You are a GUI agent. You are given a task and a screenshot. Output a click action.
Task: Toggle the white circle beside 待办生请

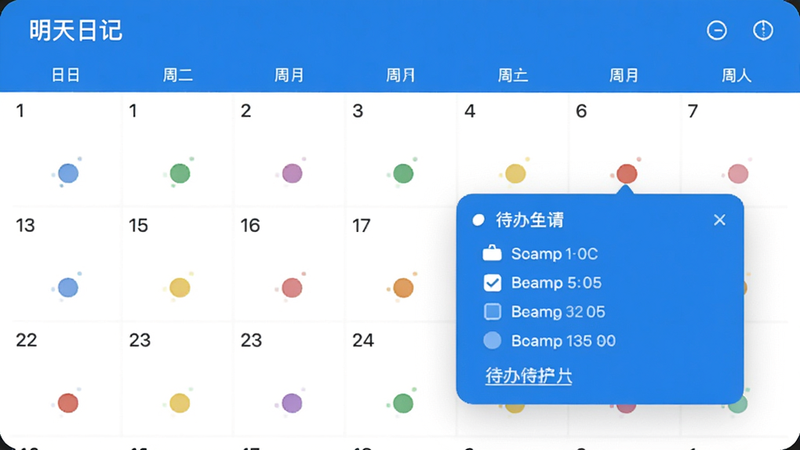point(478,220)
